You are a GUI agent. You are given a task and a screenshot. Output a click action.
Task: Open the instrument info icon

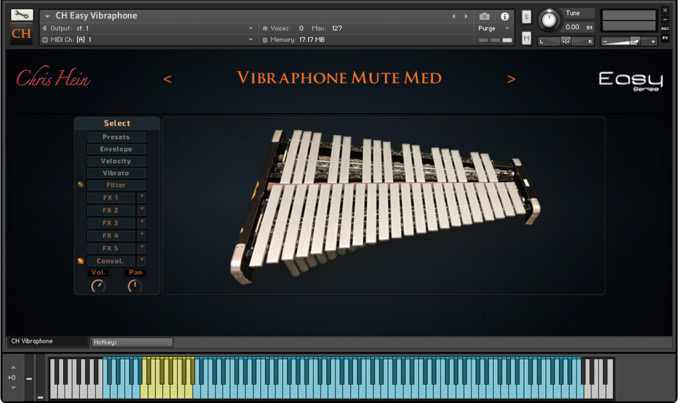pos(504,16)
